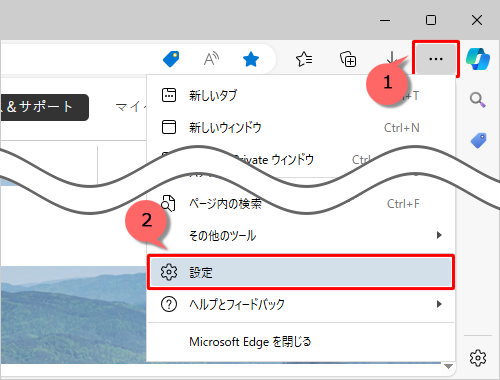Click the sidebar search magnifier icon
This screenshot has width=500, height=380.
point(477,100)
